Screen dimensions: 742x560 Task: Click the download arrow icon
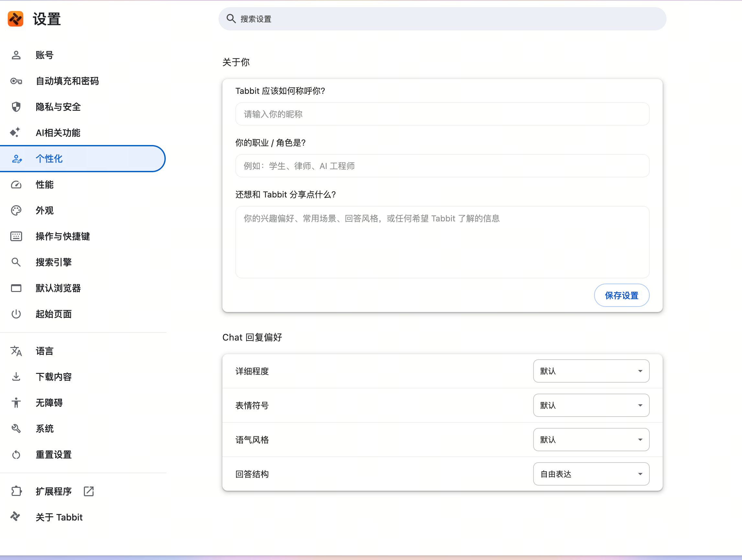[16, 376]
